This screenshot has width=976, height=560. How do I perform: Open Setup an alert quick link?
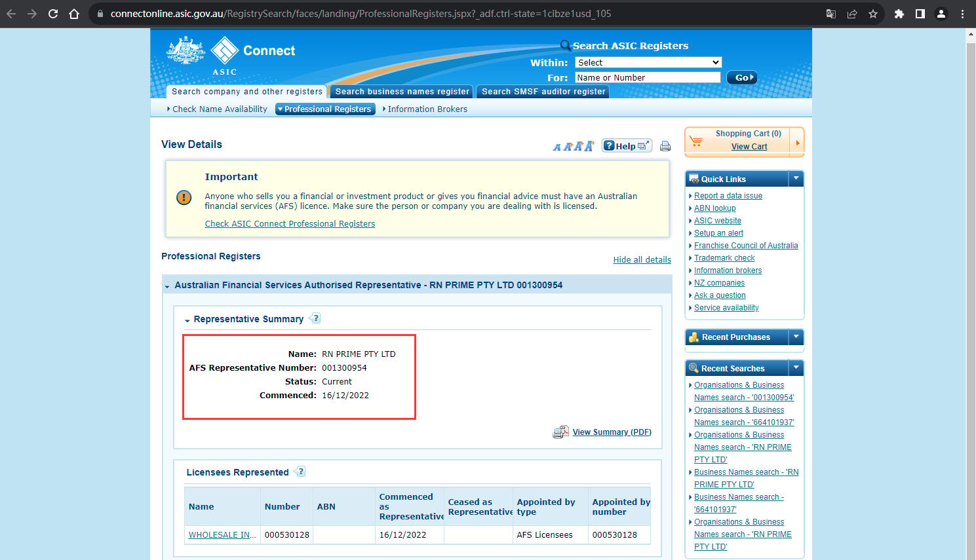coord(718,233)
